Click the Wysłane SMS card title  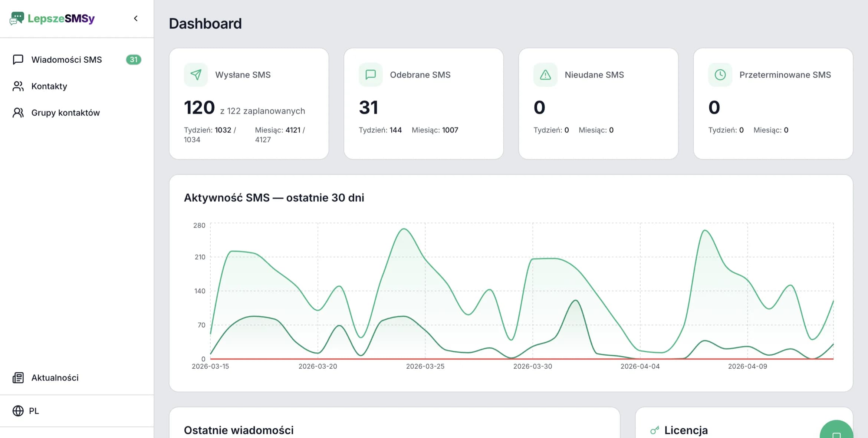tap(243, 75)
